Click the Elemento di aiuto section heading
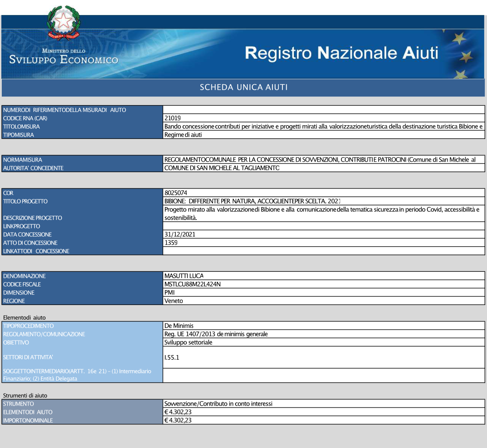Viewport: 487px width, 448px height. click(24, 318)
